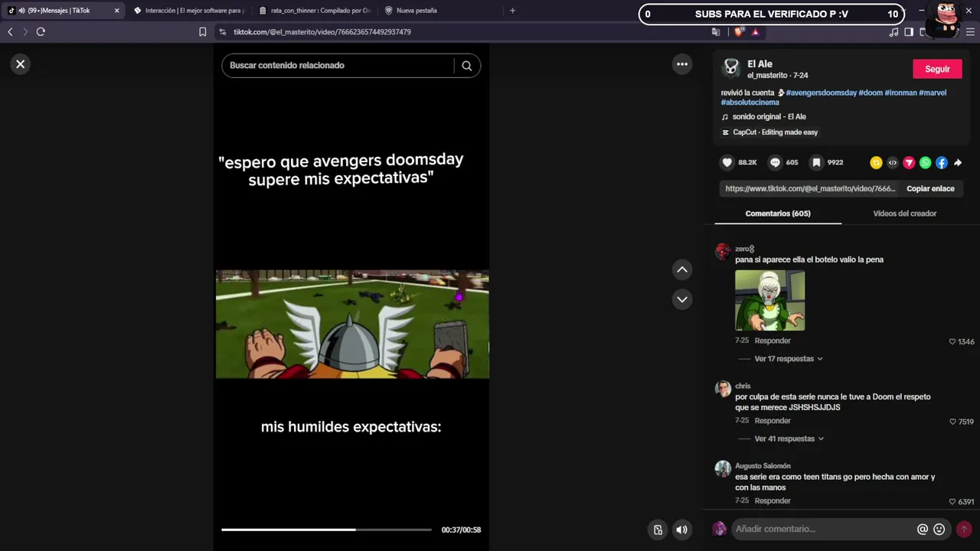Send to friends with the red icon
980x551 pixels.
pos(909,162)
